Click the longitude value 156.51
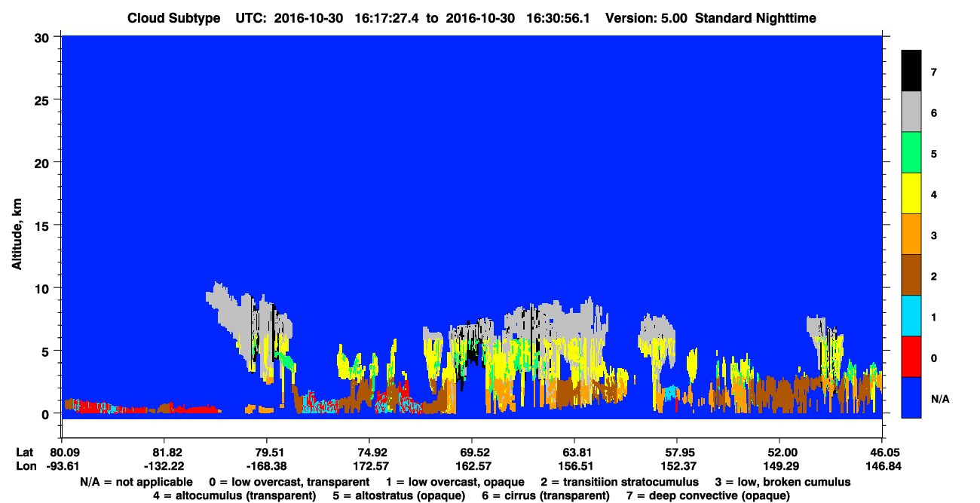 click(574, 466)
